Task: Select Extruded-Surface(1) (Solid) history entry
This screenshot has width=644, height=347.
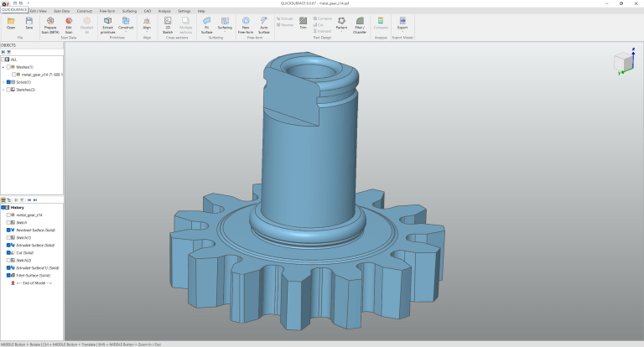Action: click(x=38, y=267)
